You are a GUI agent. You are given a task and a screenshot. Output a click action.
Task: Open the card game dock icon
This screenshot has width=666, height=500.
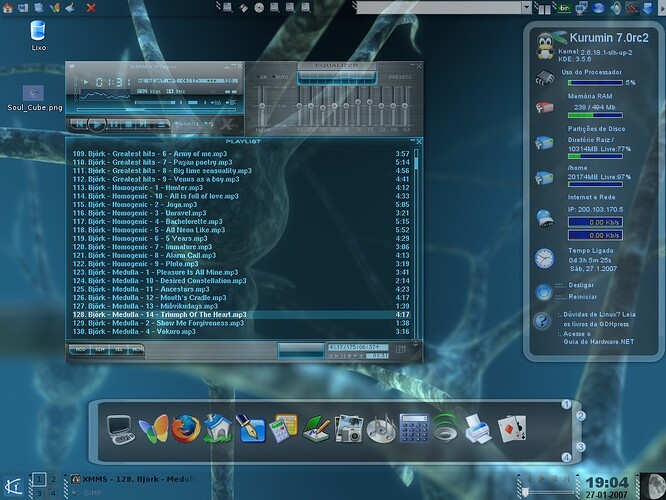pyautogui.click(x=510, y=429)
